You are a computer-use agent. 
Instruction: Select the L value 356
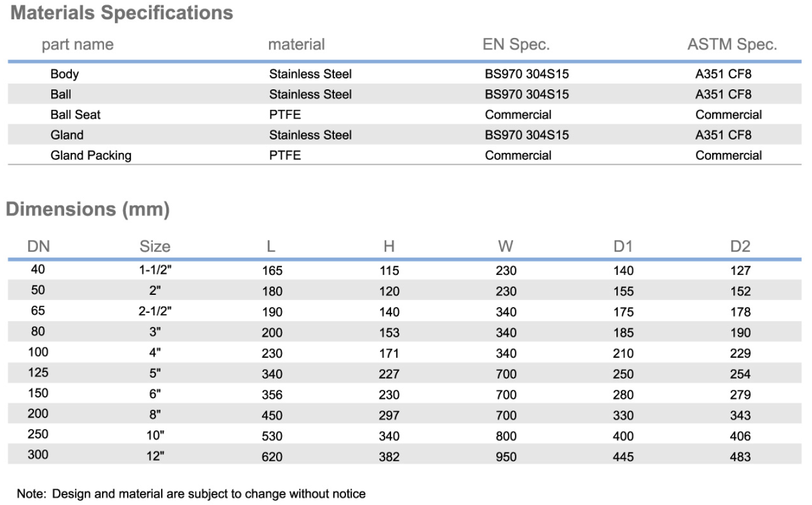click(273, 395)
